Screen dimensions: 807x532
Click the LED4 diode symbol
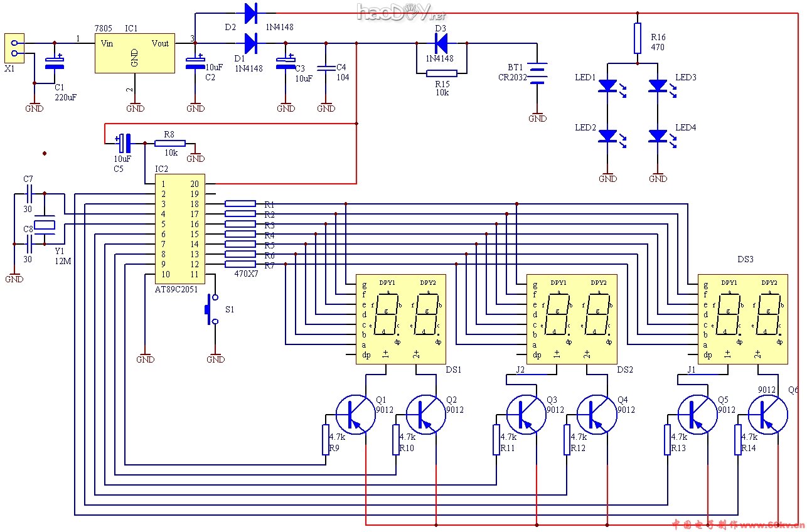point(658,135)
